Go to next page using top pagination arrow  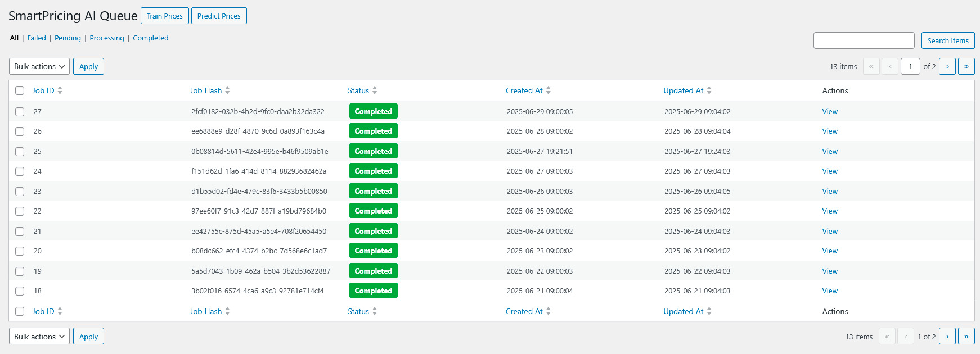pos(947,66)
